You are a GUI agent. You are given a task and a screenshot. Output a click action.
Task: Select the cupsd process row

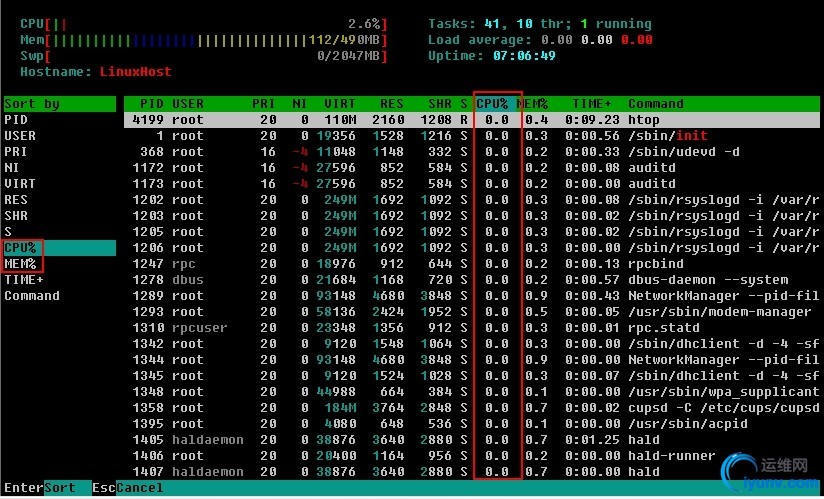[x=471, y=408]
